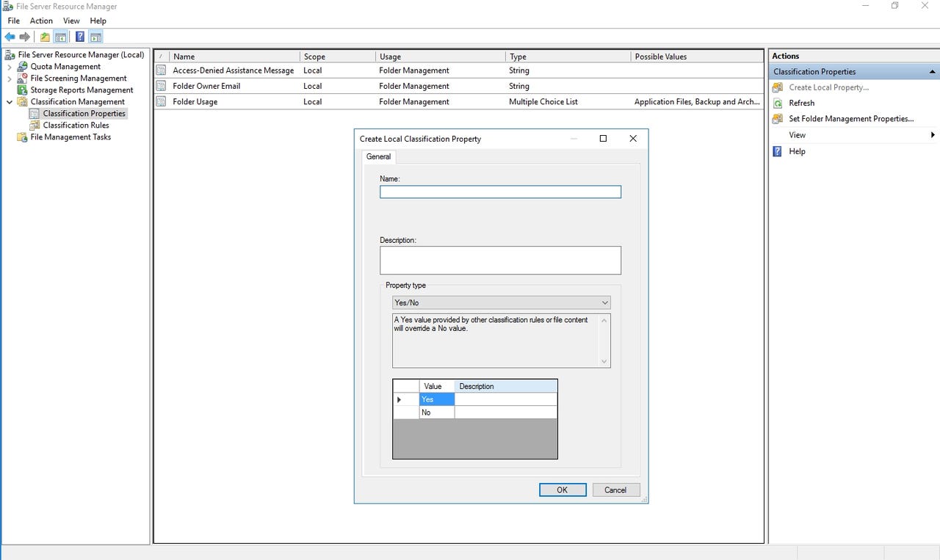Open the View submenu in Actions pane
Viewport: 940px width, 560px height.
tap(796, 134)
